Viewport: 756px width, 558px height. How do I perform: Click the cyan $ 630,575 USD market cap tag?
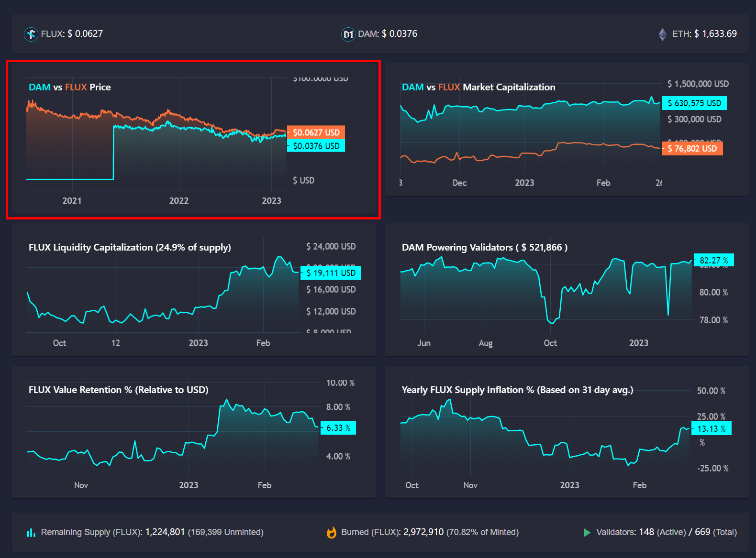tap(694, 103)
